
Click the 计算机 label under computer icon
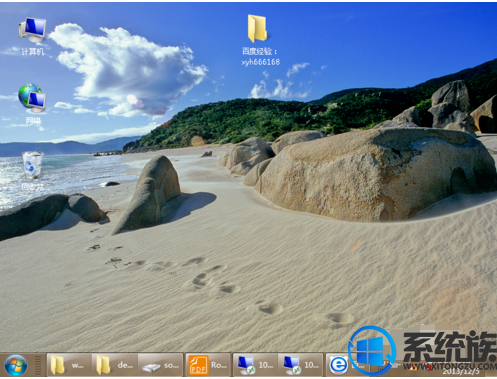(x=33, y=52)
